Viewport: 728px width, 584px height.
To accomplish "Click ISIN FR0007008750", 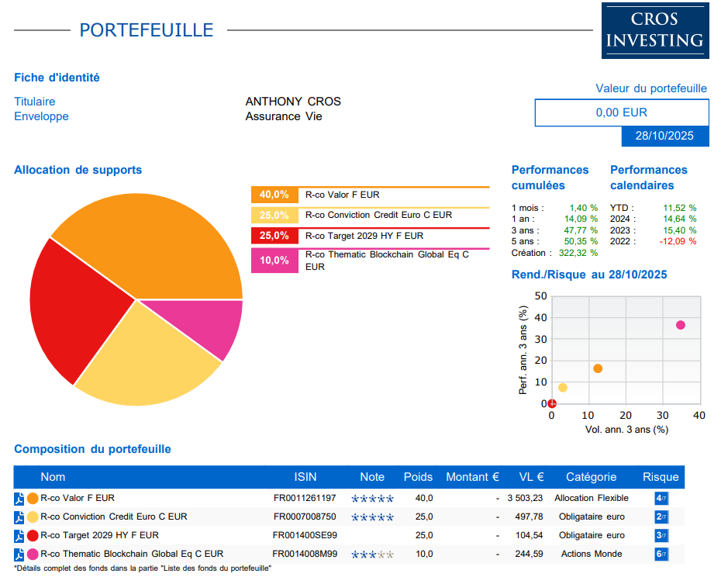I will tap(305, 517).
